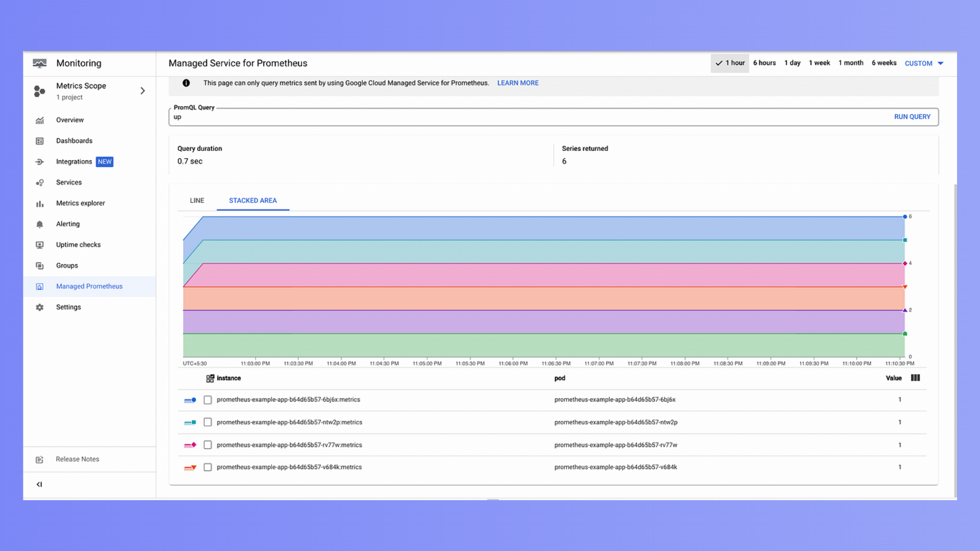The width and height of the screenshot is (980, 551).
Task: Click pink diamond marker for rv77w series
Action: 190,445
